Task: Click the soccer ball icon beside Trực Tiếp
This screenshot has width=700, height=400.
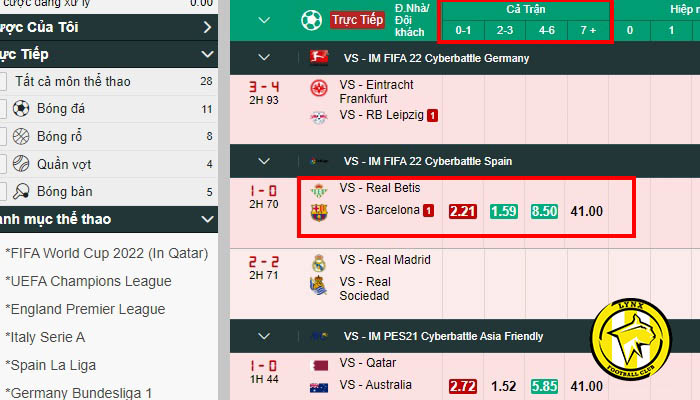Action: coord(311,20)
